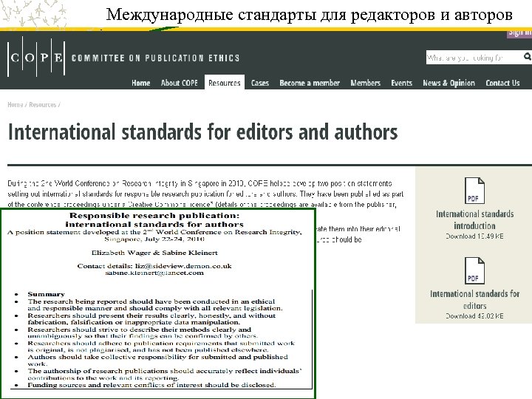Click the Home breadcrumb link
This screenshot has height=399, width=532.
click(16, 104)
